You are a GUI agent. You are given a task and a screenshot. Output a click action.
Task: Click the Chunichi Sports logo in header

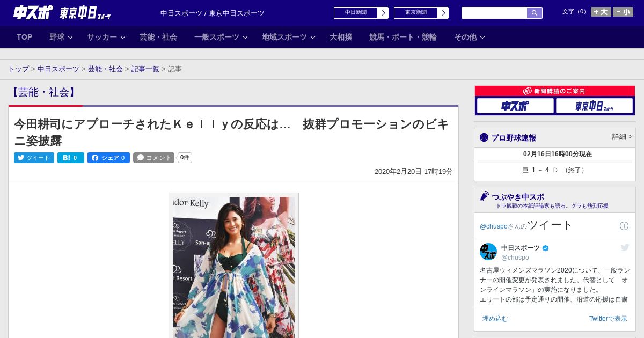tap(33, 12)
